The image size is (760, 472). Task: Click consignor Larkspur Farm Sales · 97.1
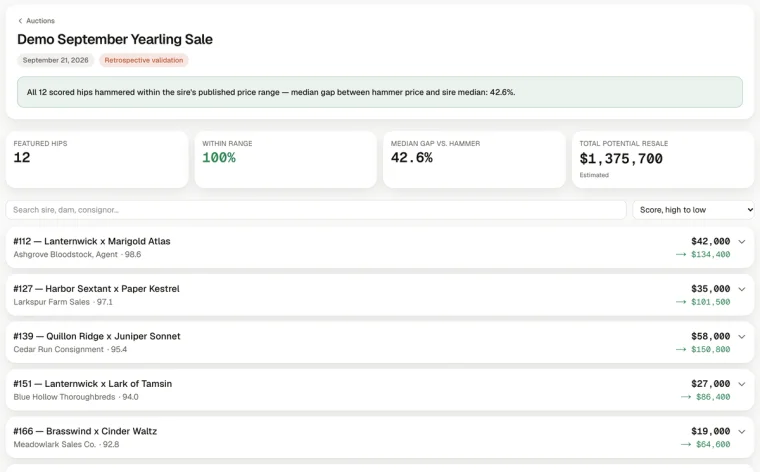(63, 302)
